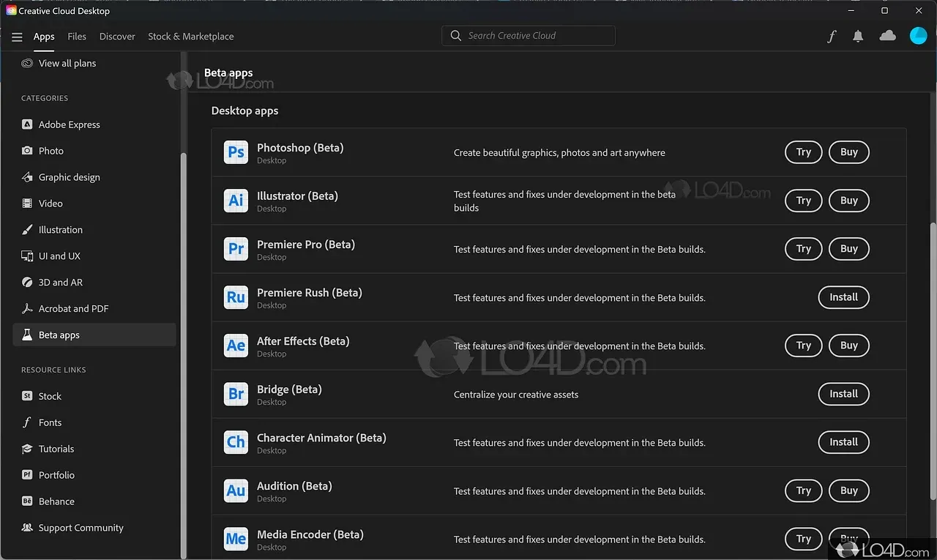Click the Photoshop (Beta) Ps icon
This screenshot has width=937, height=560.
click(x=236, y=152)
